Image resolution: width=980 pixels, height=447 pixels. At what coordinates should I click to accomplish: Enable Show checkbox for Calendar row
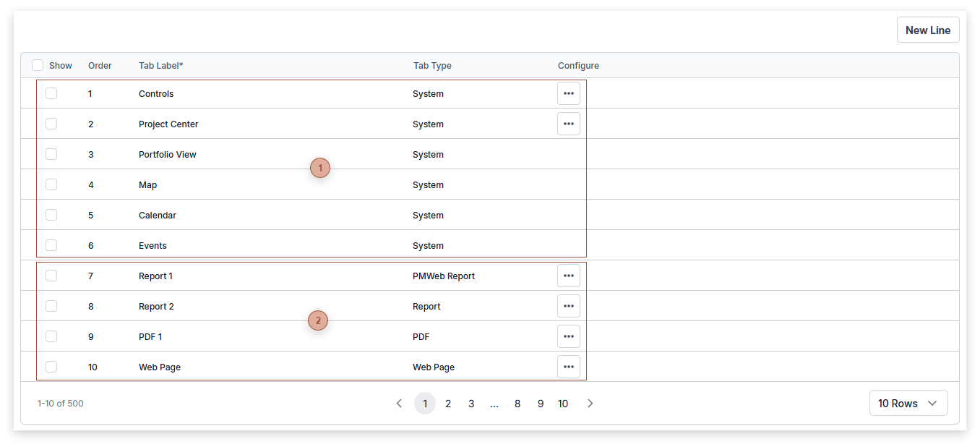(51, 215)
